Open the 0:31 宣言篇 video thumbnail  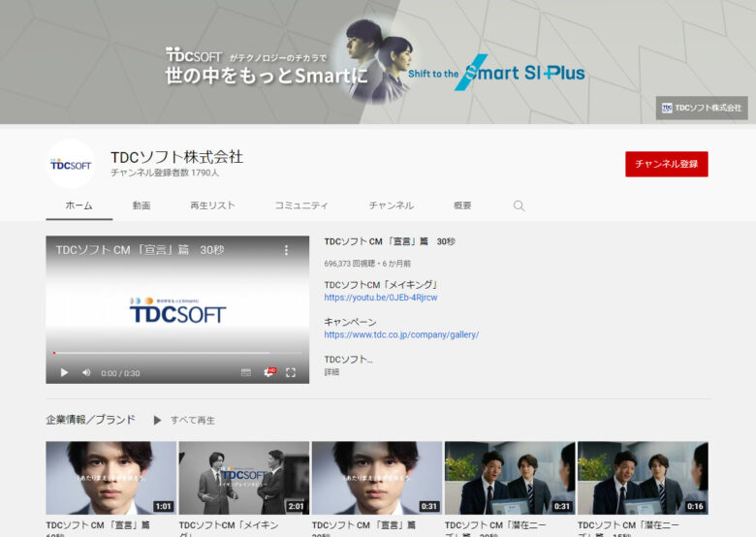tap(377, 478)
